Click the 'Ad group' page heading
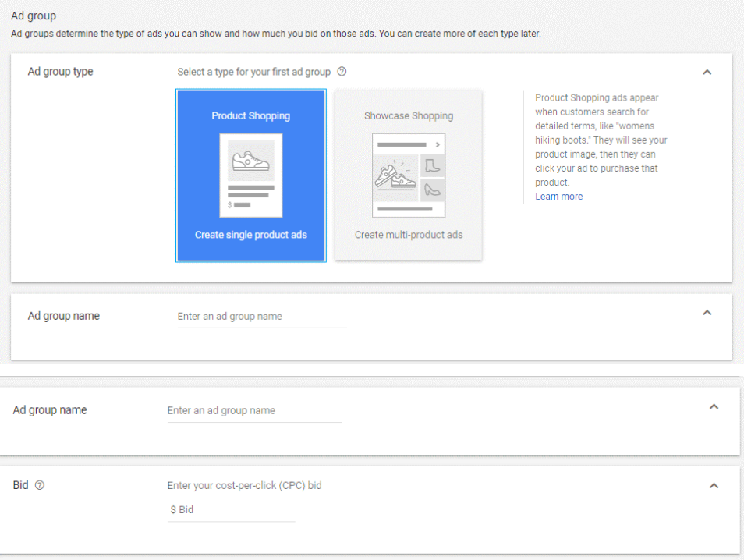744x560 pixels. [x=34, y=16]
